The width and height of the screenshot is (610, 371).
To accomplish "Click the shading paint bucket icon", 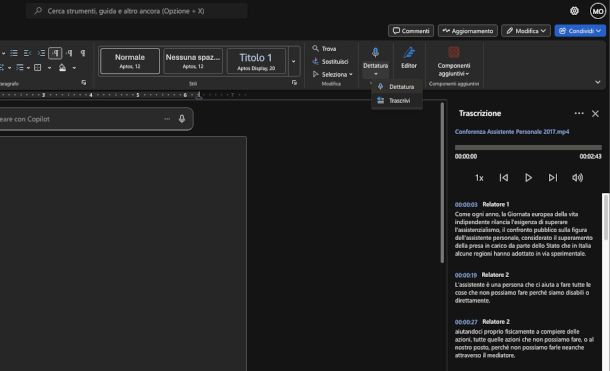I will 62,68.
